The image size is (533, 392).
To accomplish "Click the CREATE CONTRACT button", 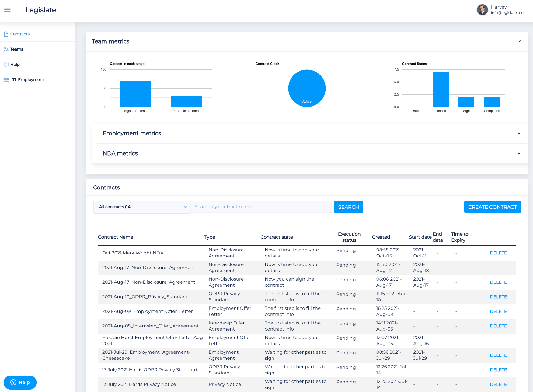I will (x=492, y=207).
